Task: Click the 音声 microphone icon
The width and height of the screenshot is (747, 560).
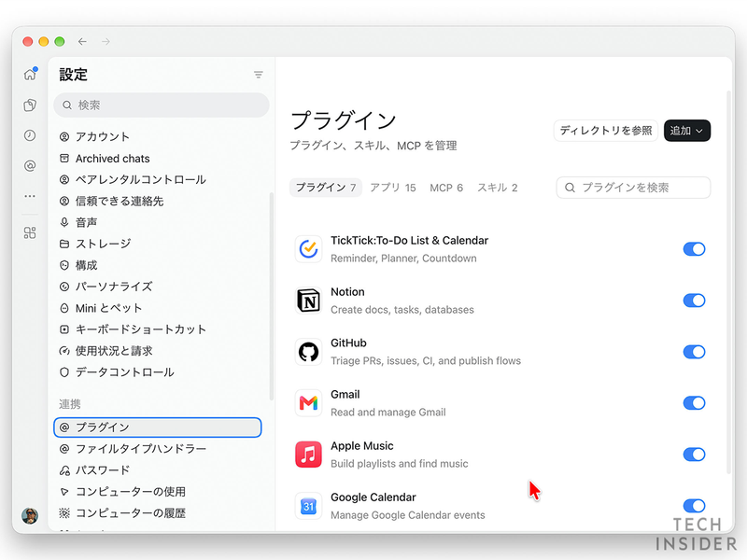Action: [64, 222]
